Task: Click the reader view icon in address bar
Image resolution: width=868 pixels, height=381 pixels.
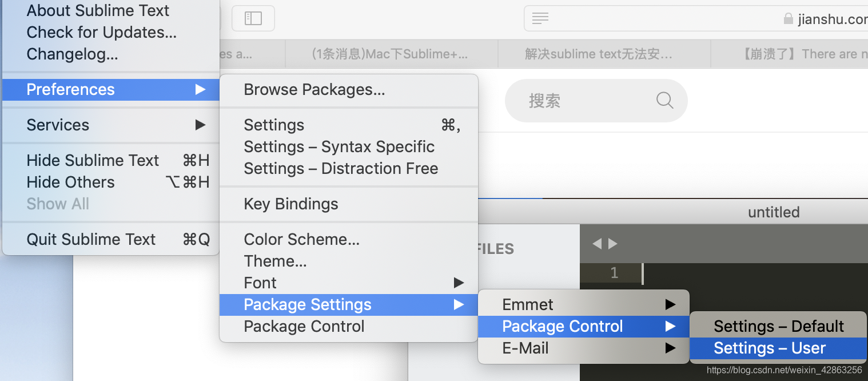Action: 540,18
